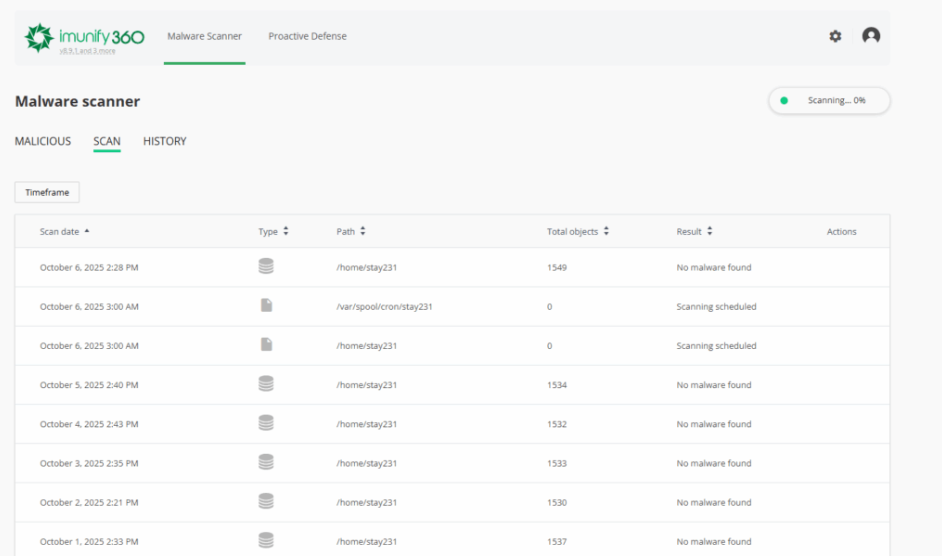This screenshot has width=942, height=560.
Task: Click the Scanning 0% progress indicator
Action: (829, 100)
